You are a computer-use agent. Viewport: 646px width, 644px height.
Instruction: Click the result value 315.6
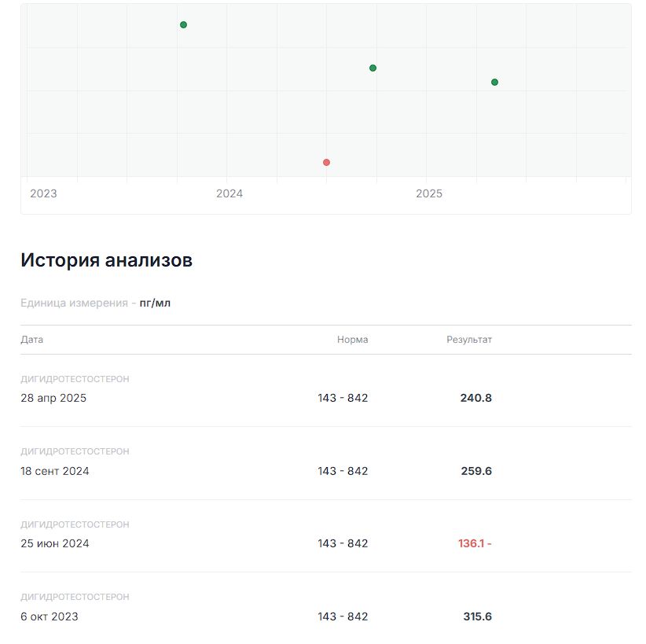(x=477, y=616)
